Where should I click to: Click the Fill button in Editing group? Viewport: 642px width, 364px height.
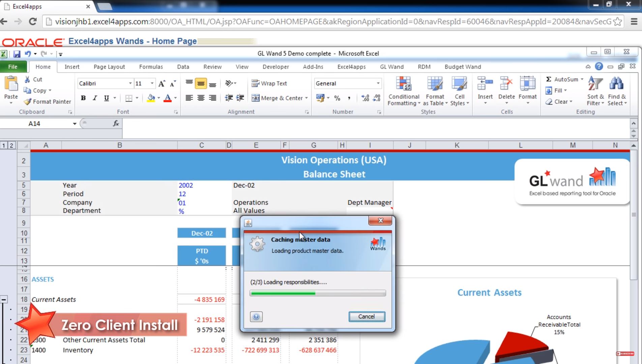tap(556, 90)
